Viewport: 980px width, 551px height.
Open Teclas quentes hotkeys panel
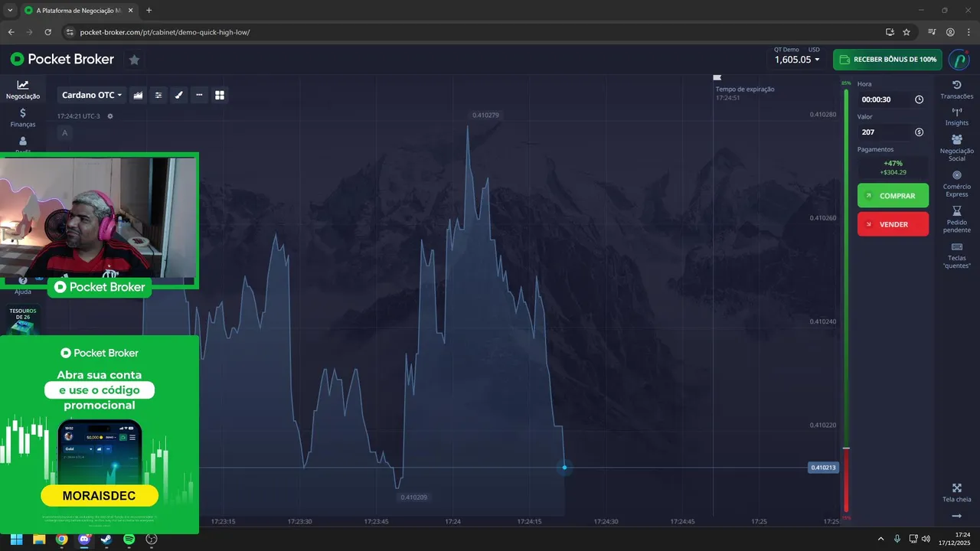click(x=957, y=256)
